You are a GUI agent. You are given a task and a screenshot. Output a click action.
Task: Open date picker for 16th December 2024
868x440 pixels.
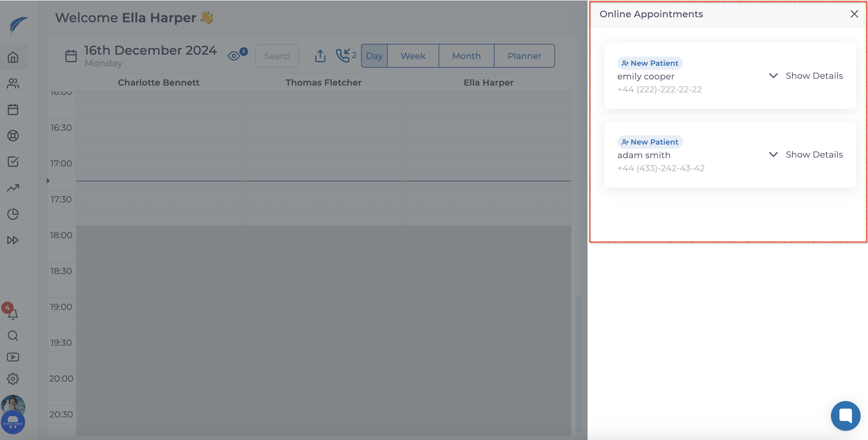pos(71,56)
